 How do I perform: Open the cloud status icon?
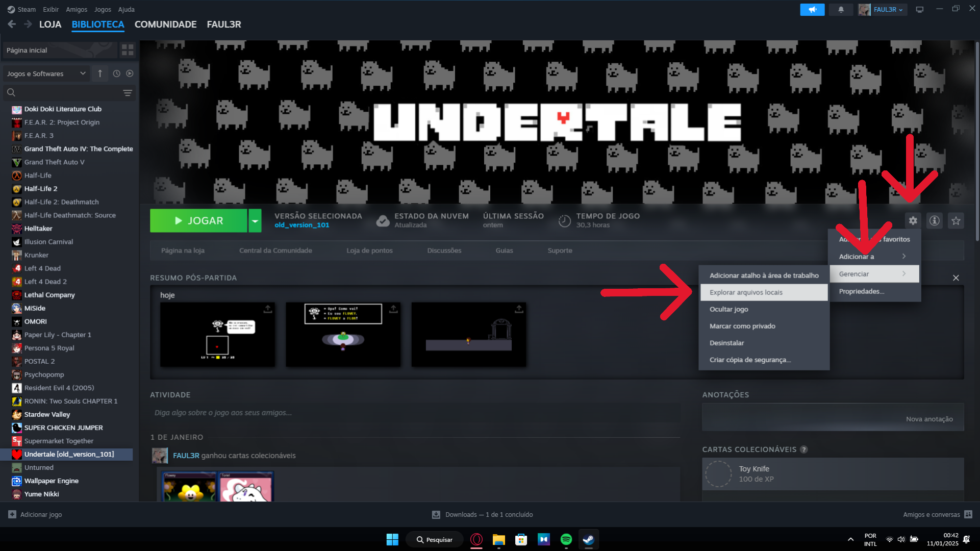click(x=383, y=221)
